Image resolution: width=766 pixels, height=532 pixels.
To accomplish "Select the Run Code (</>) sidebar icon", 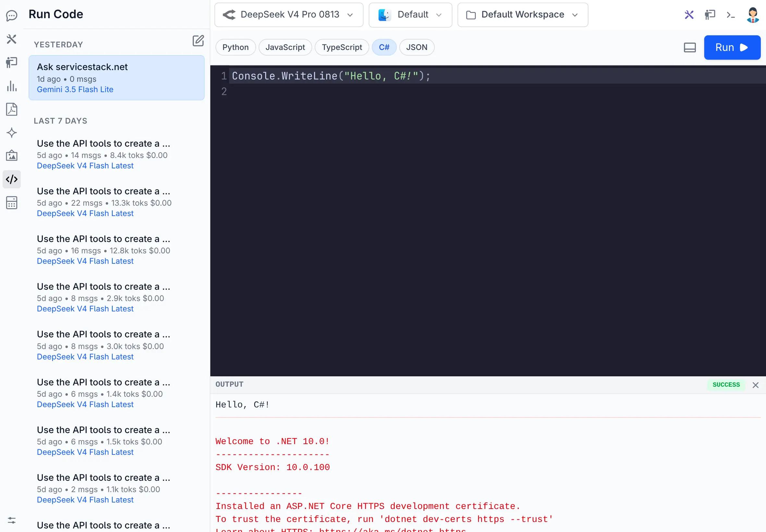I will tap(12, 179).
